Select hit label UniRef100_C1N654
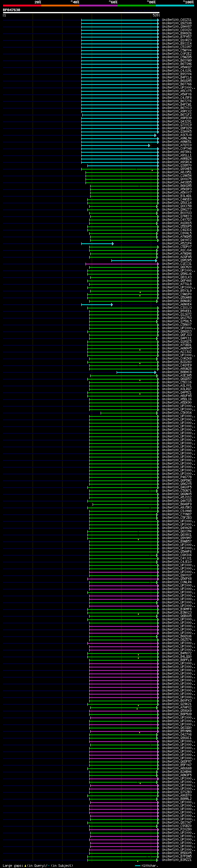Image resolution: width=197 pixels, height=868 pixels. click(x=176, y=176)
